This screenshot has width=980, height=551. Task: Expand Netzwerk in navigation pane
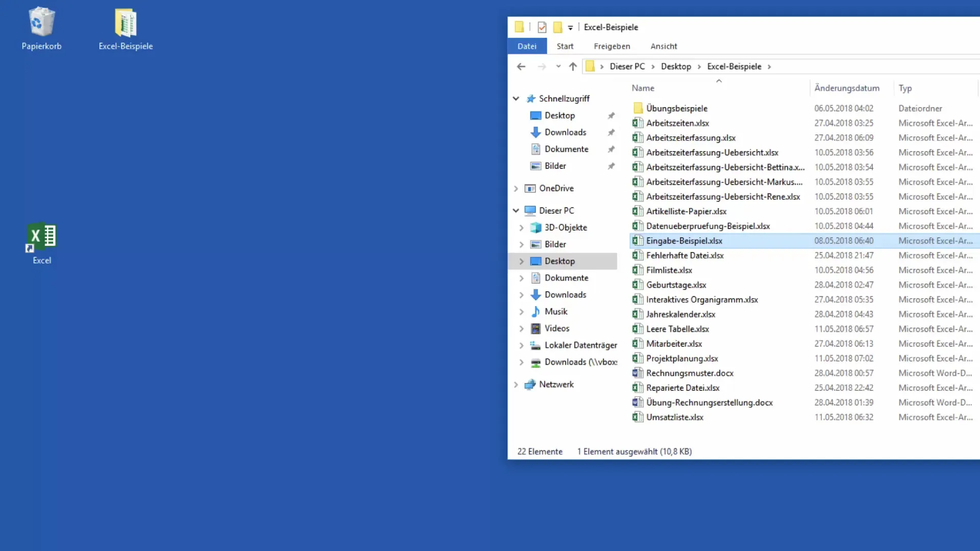(515, 384)
